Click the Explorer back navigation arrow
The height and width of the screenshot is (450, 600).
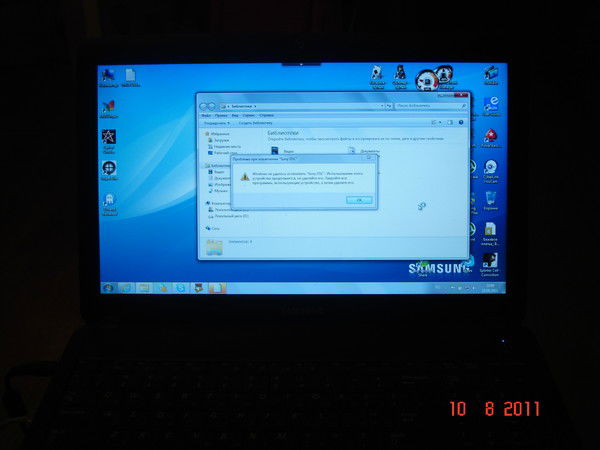pos(204,105)
